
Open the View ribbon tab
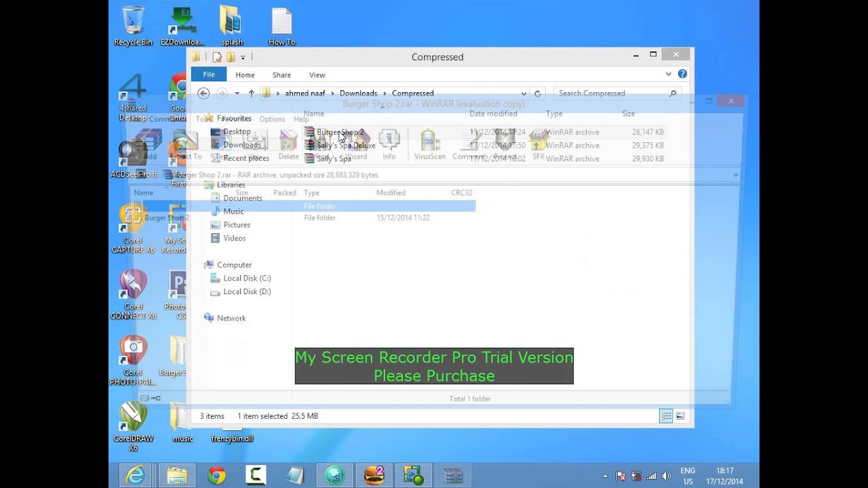point(317,75)
